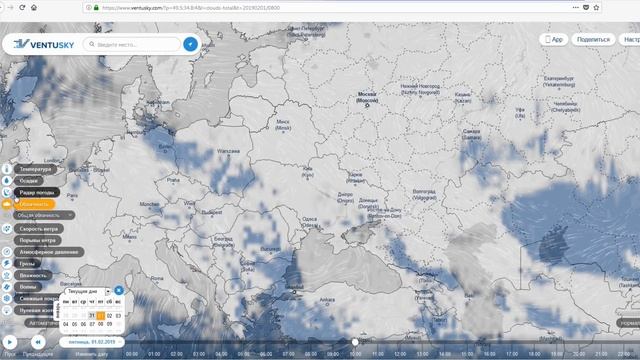Jump the timeline to 03:00
Viewport: 640px width, 360px height.
point(199,354)
